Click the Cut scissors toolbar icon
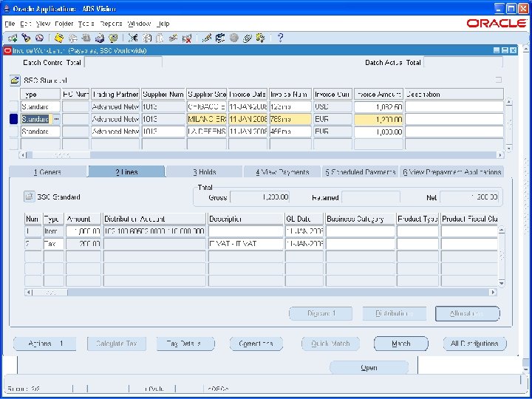Viewport: 532px width, 399px height. click(133, 38)
